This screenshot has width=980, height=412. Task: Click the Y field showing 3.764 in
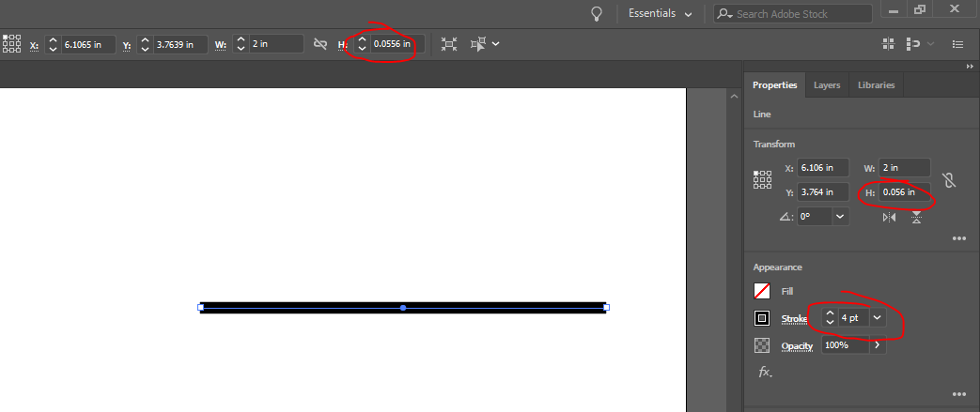[x=823, y=191]
